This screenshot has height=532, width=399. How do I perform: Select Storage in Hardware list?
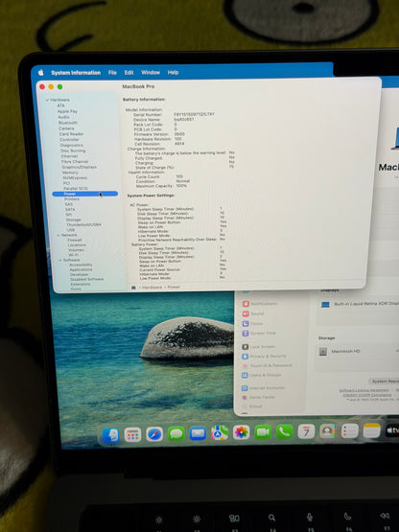pos(73,220)
